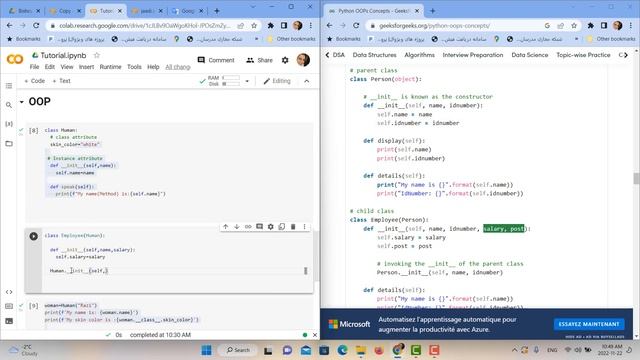
Task: Add a new Text cell
Action: pyautogui.click(x=62, y=81)
